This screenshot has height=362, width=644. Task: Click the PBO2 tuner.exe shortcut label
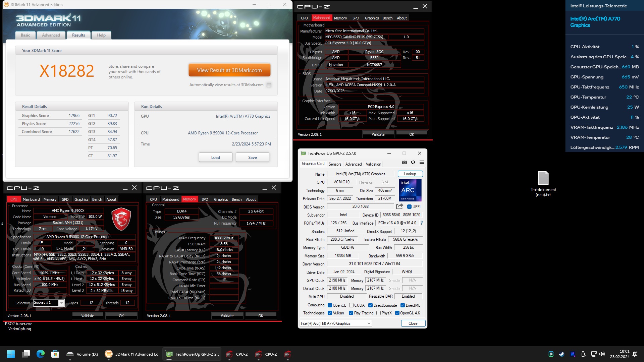point(20,326)
